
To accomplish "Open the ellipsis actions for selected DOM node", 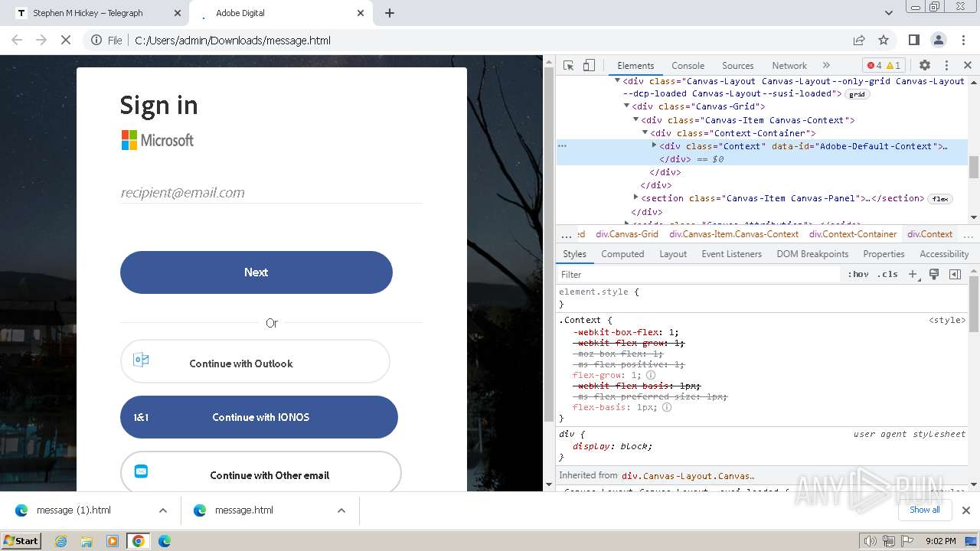I will pyautogui.click(x=562, y=145).
